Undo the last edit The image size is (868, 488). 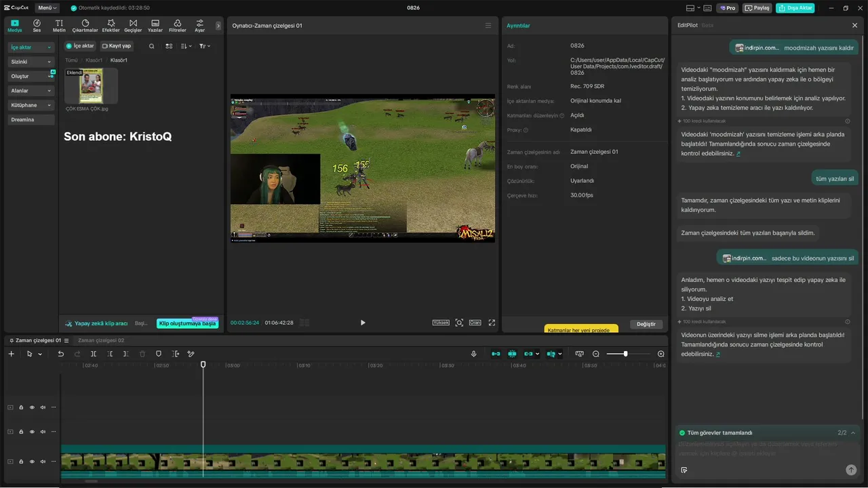60,354
